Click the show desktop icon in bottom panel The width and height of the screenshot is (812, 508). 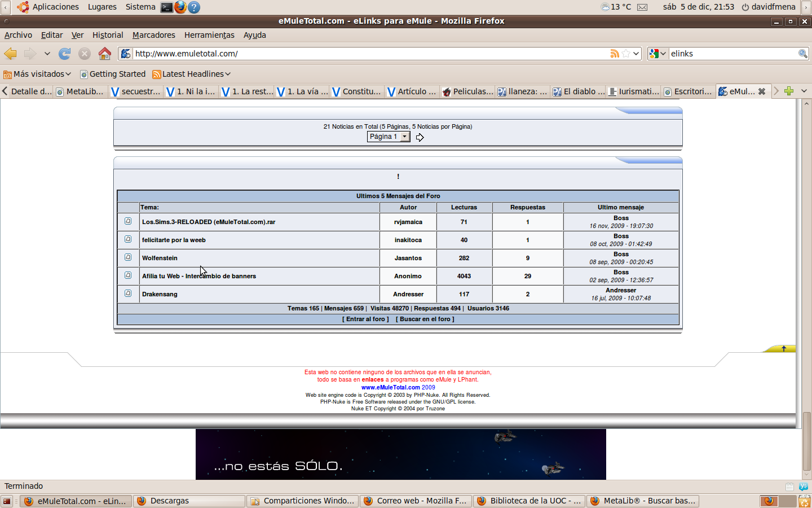pyautogui.click(x=7, y=501)
